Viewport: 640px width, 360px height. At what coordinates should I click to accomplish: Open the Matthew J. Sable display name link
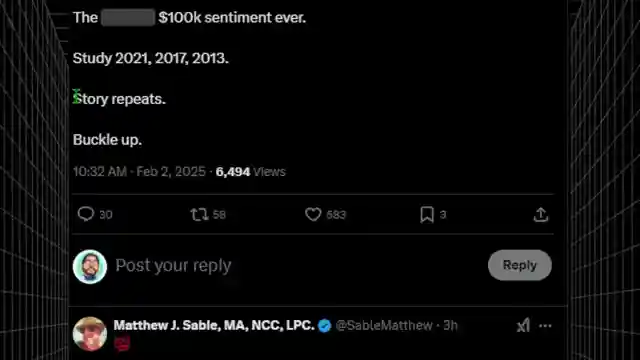coord(214,325)
